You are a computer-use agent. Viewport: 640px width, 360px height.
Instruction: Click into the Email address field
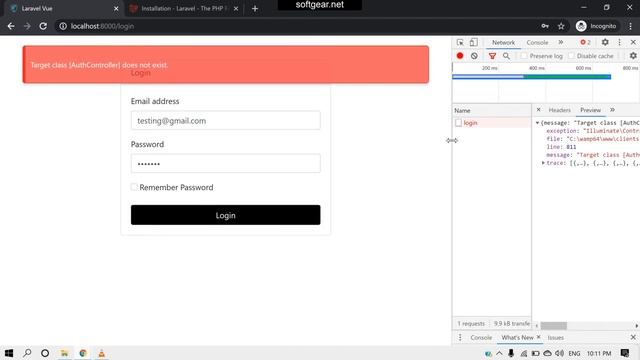[x=226, y=120]
